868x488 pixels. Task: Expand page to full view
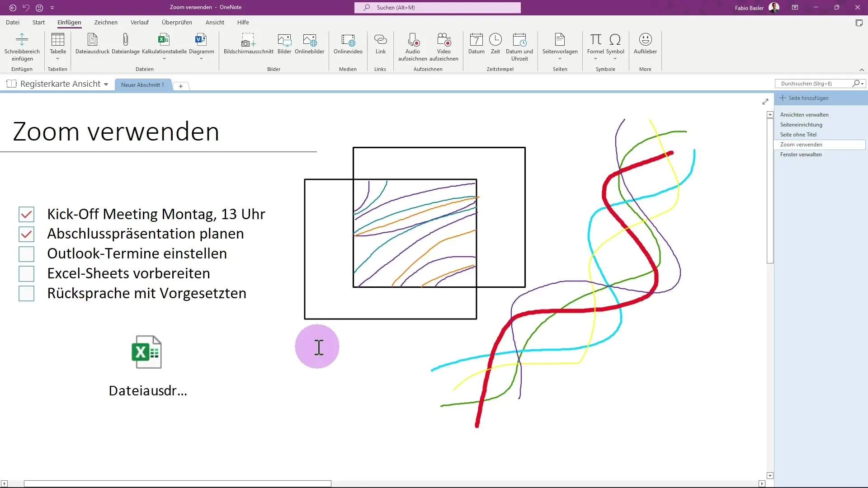tap(765, 102)
